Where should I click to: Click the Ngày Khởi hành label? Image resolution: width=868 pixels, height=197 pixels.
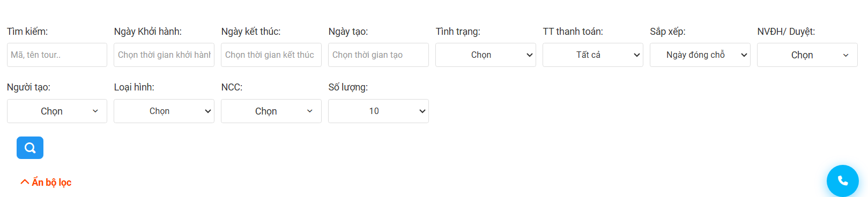148,32
